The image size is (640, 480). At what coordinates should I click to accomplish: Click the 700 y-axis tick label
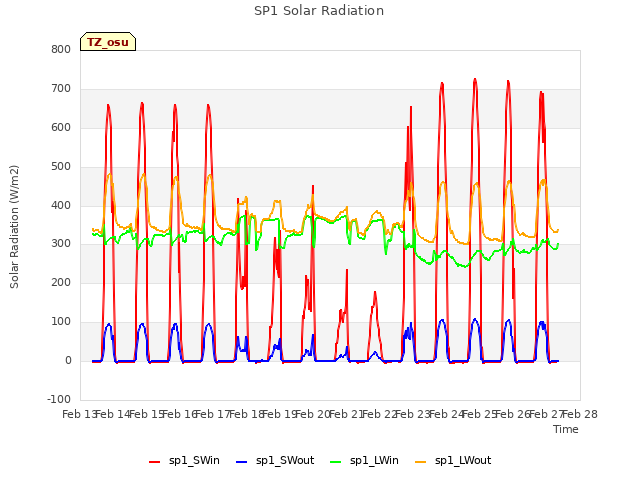pos(61,89)
